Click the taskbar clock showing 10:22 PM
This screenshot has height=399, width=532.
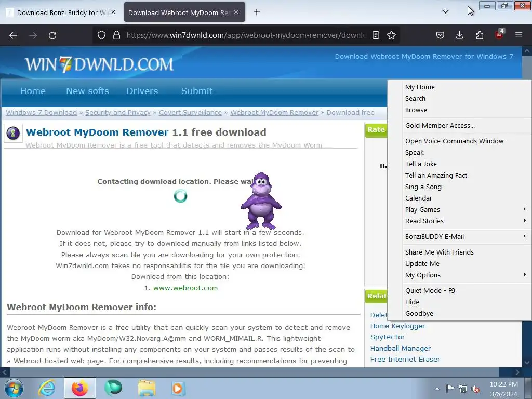[x=503, y=389]
